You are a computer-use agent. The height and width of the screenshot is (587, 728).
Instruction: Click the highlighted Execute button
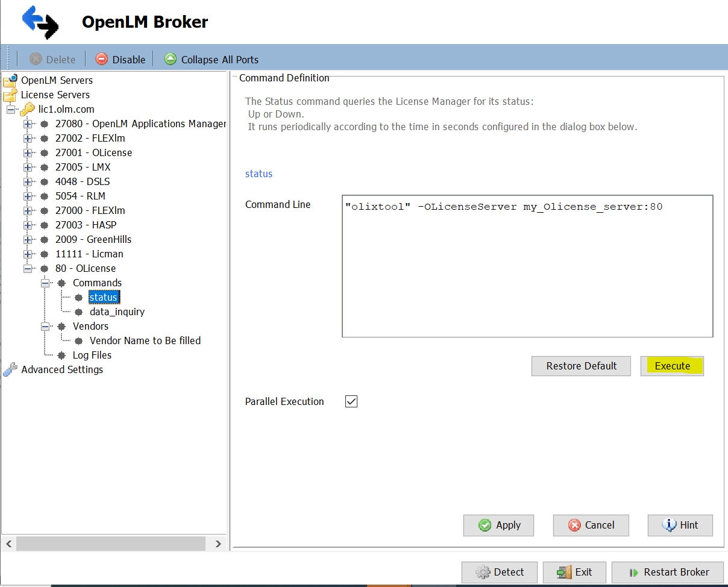click(x=671, y=366)
